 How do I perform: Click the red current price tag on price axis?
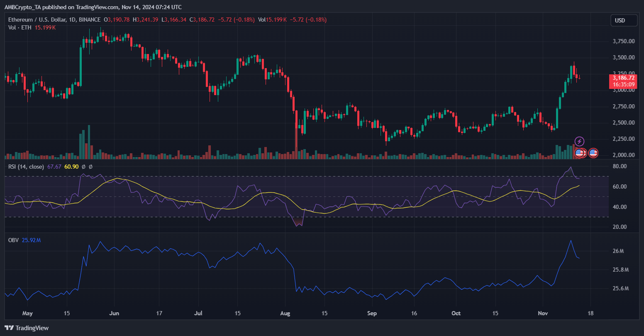pyautogui.click(x=623, y=81)
